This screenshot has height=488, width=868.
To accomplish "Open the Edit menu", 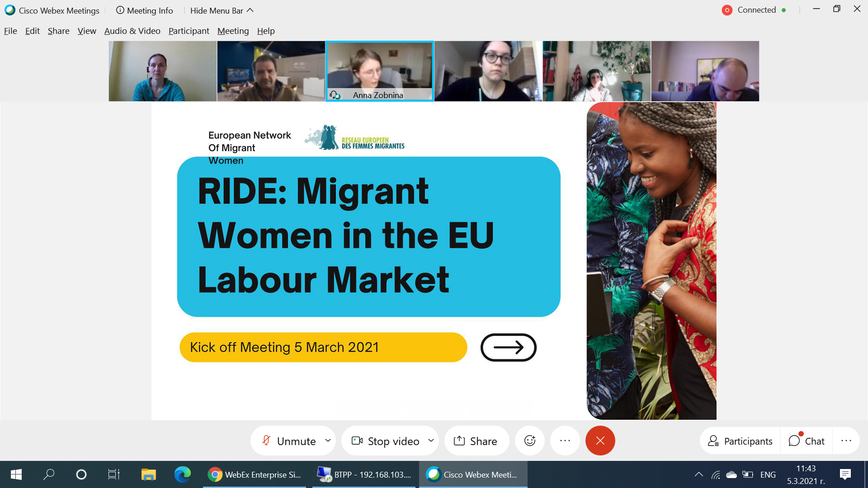I will tap(32, 31).
